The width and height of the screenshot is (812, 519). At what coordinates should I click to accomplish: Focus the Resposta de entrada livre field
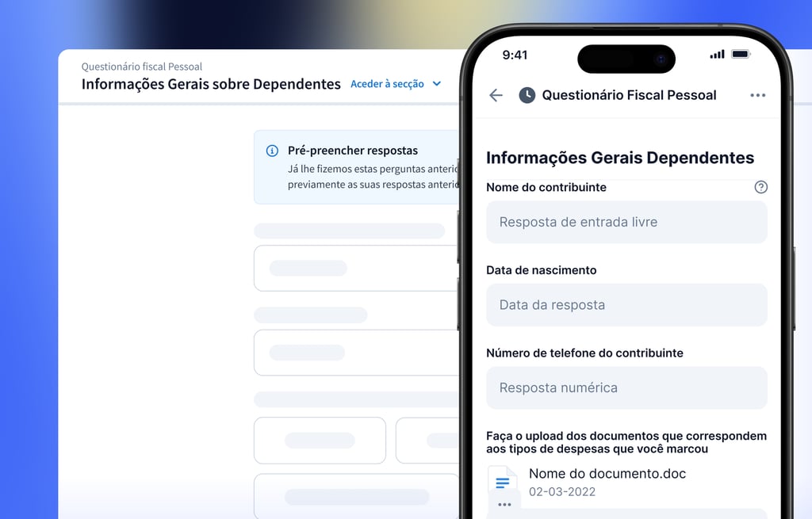626,222
